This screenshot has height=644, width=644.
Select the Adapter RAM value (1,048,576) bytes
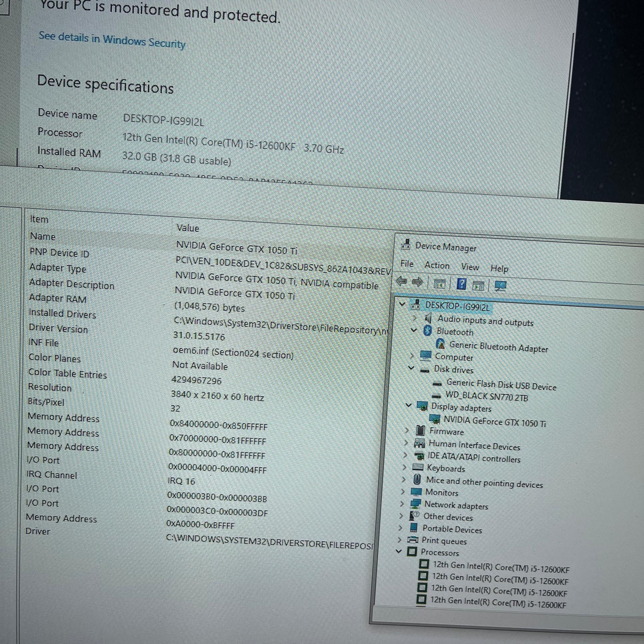[210, 307]
